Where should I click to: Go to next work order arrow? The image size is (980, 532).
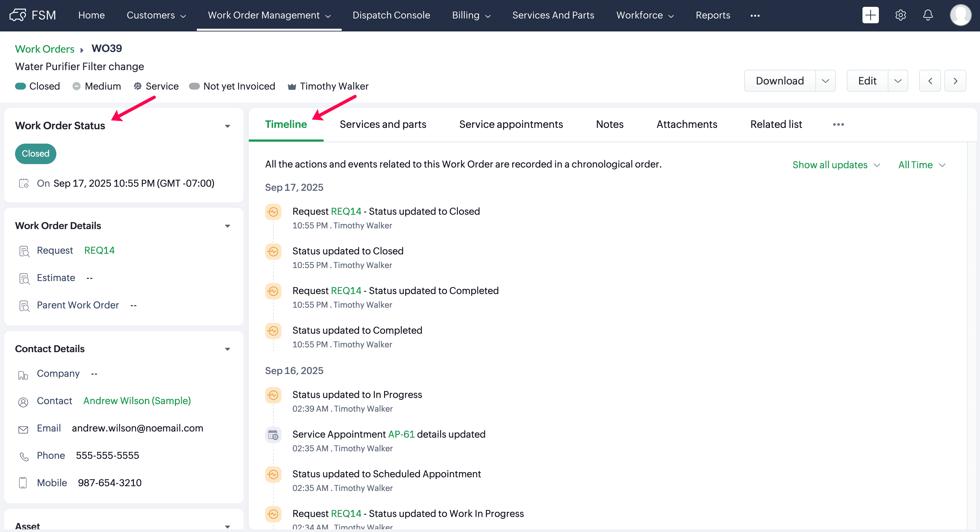955,81
